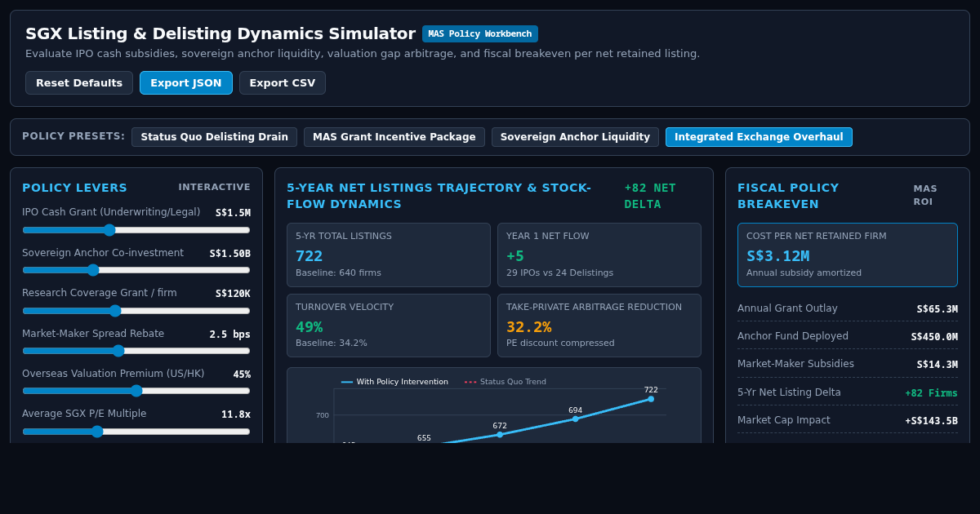Click the 722 chart data point
Image resolution: width=980 pixels, height=514 pixels.
[x=651, y=399]
